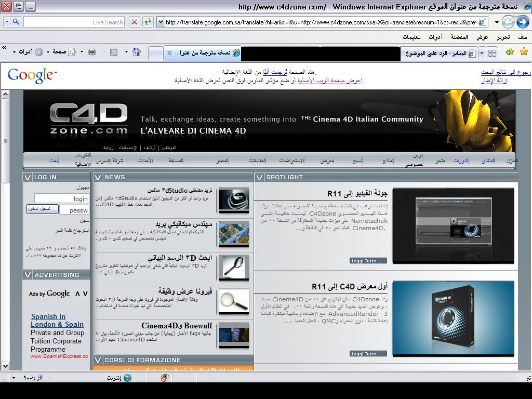Click Leggi Tutto under R11 video tour
The height and width of the screenshot is (399, 532).
tap(368, 261)
